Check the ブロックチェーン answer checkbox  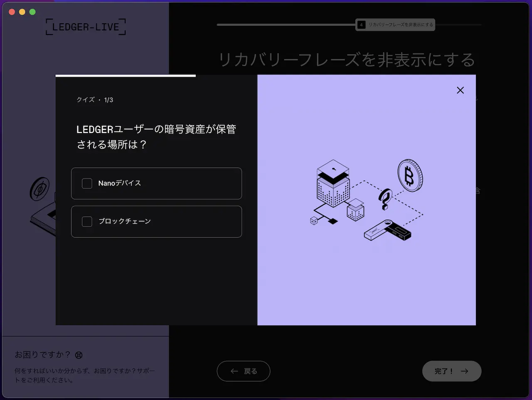coord(87,222)
